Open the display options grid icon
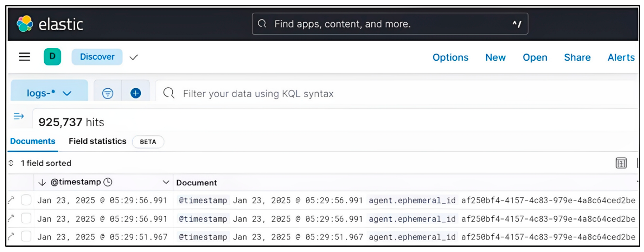644x252 pixels. pyautogui.click(x=621, y=163)
